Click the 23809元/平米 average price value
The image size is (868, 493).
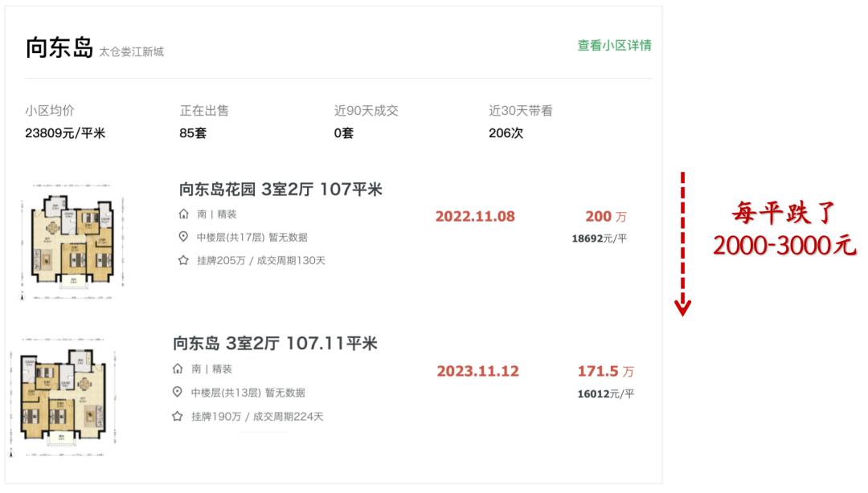(65, 133)
